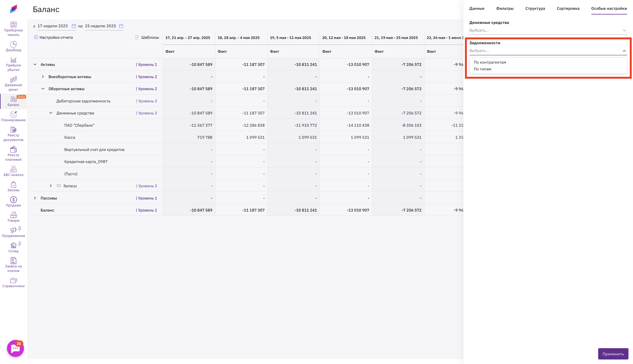Switch to the Фильтры tab
The width and height of the screenshot is (633, 364).
(x=505, y=8)
